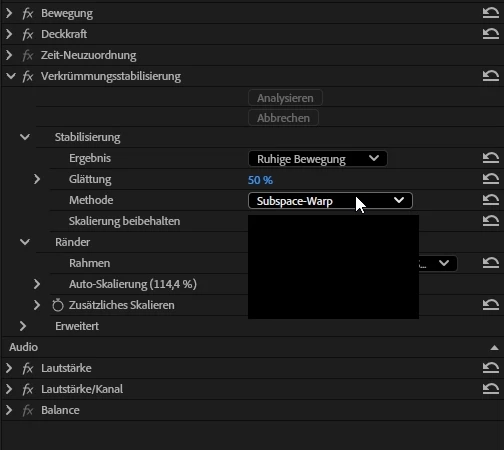
Task: Reset Skalierung beibehalten parameter
Action: coord(491,221)
